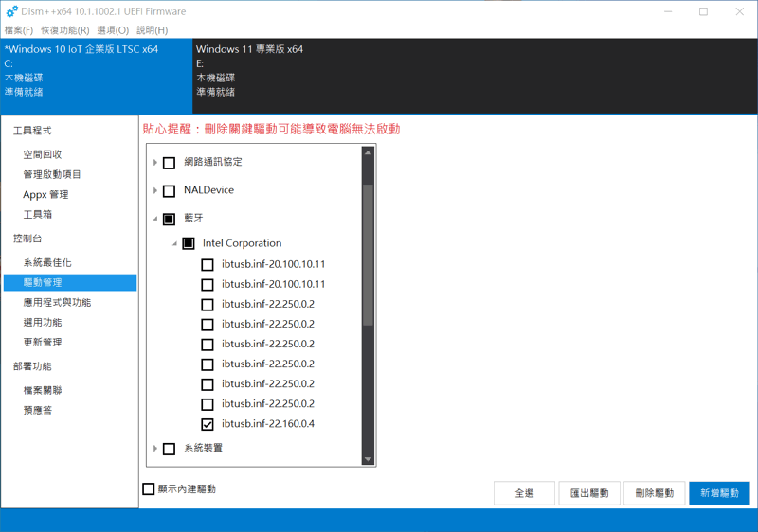Screen dimensions: 758x532
Task: Open 應用程式與功能 in the sidebar
Action: pyautogui.click(x=57, y=303)
